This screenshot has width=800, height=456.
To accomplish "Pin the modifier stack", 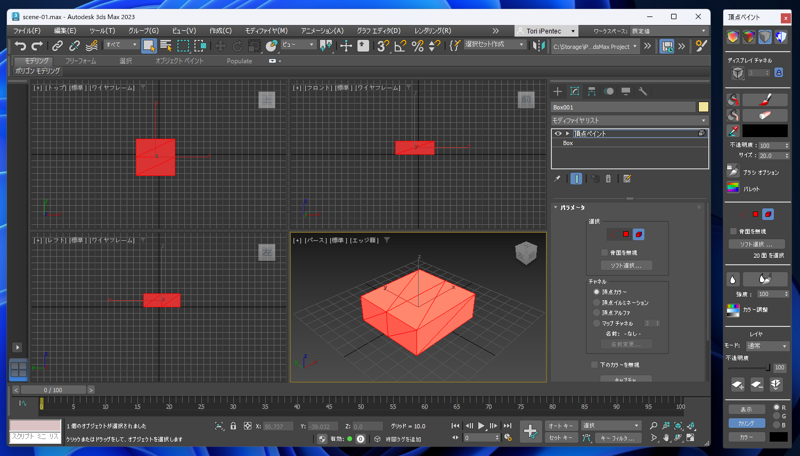I will tap(557, 179).
